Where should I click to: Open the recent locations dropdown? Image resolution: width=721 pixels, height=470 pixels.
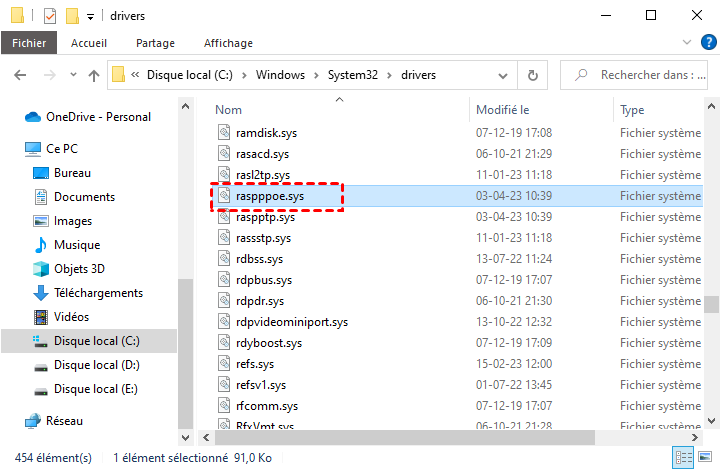pyautogui.click(x=73, y=75)
